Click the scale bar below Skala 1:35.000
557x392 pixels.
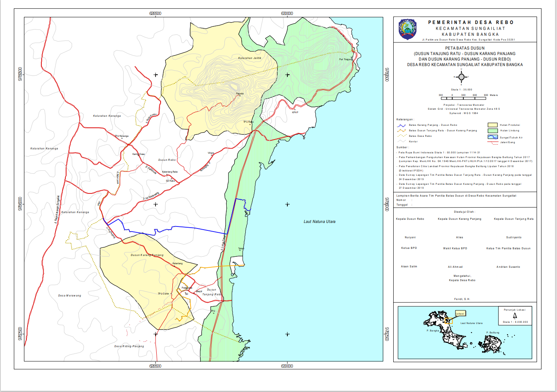463,98
